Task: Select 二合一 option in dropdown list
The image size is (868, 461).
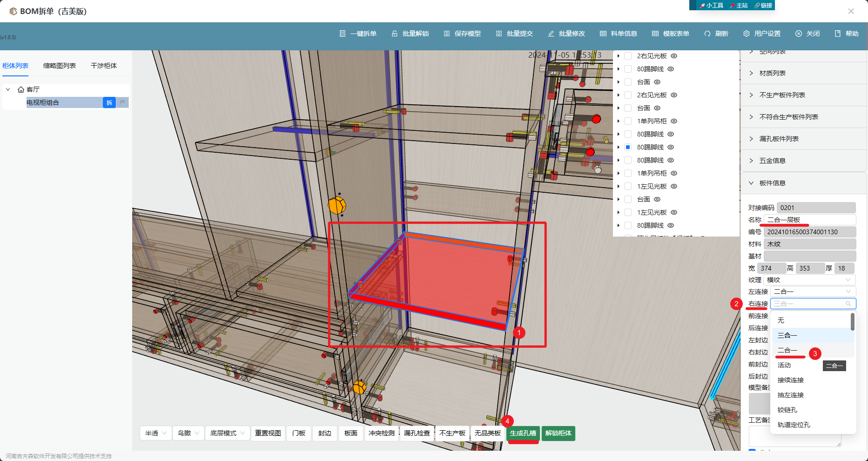Action: [x=787, y=350]
